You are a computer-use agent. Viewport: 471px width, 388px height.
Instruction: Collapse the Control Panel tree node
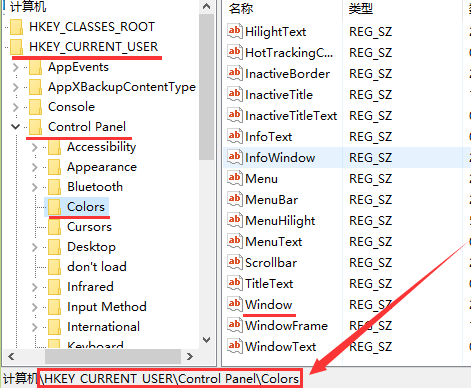[x=15, y=127]
